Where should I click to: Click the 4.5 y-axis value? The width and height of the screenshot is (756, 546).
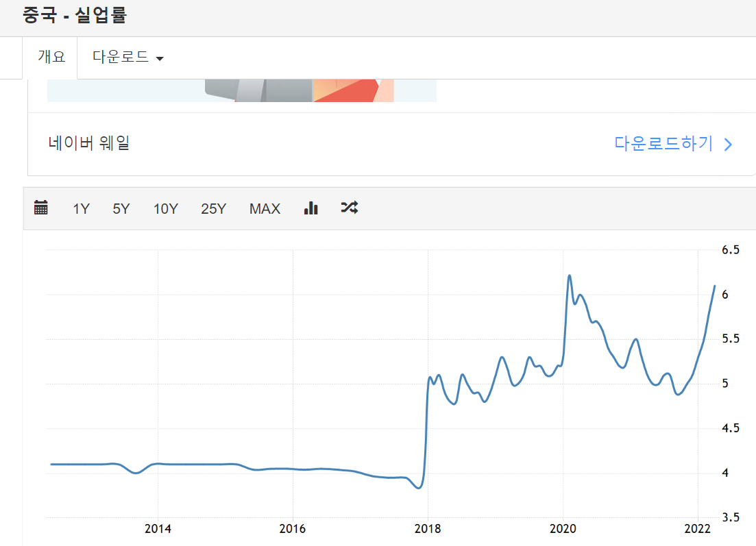[x=731, y=428]
